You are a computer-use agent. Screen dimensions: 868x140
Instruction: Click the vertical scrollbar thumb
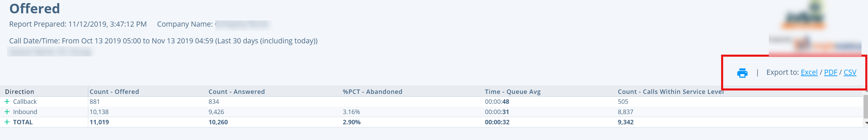point(866,107)
